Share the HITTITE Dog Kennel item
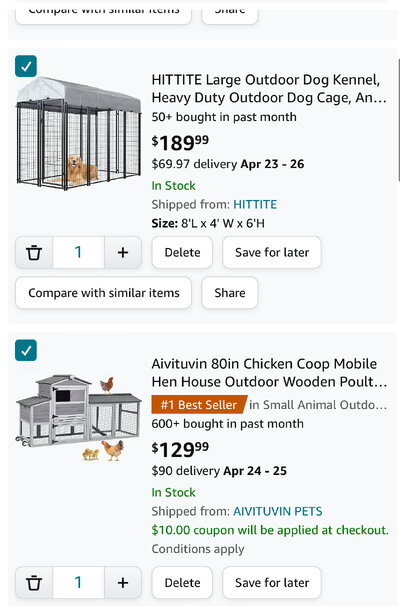400x606 pixels. [230, 293]
